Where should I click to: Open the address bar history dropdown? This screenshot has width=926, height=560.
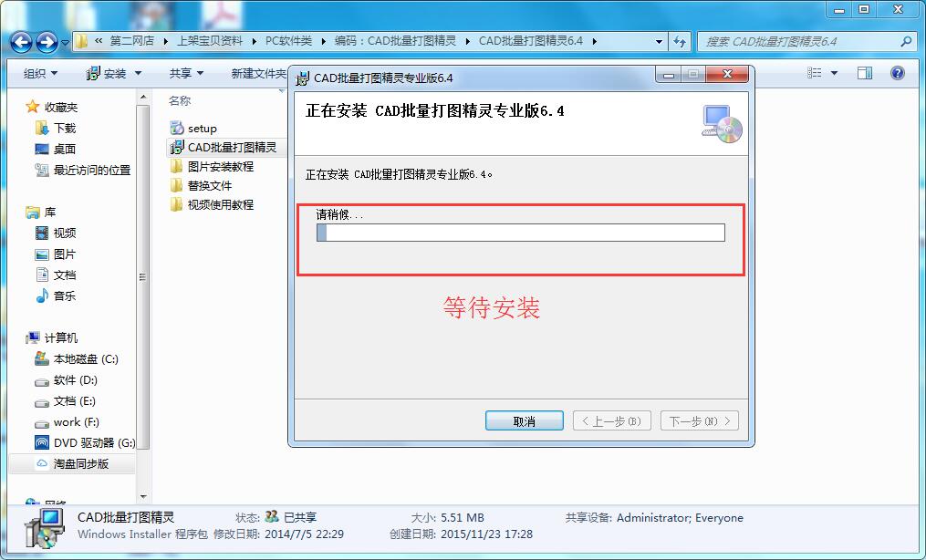[x=659, y=41]
